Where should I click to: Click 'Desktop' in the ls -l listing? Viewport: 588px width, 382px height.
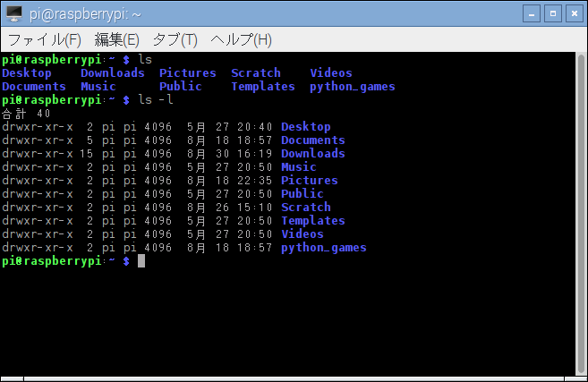click(x=306, y=127)
